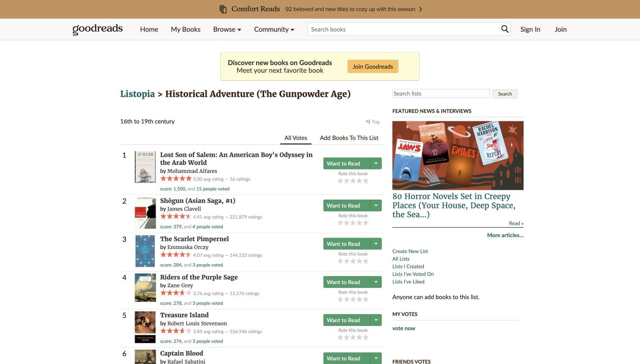The image size is (640, 364).
Task: Click Want to Read for Treasure Island
Action: [346, 320]
